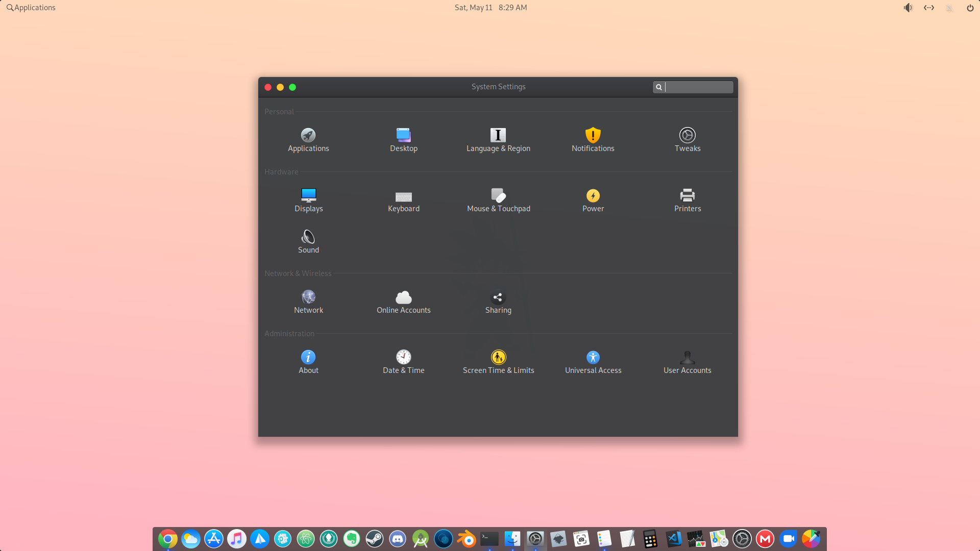Open Sharing settings
Image resolution: width=980 pixels, height=551 pixels.
[x=498, y=302]
